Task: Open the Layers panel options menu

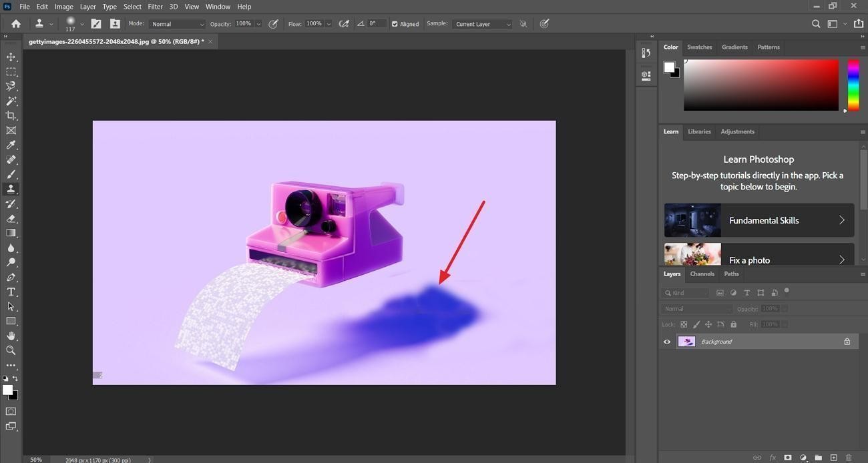Action: 863,274
